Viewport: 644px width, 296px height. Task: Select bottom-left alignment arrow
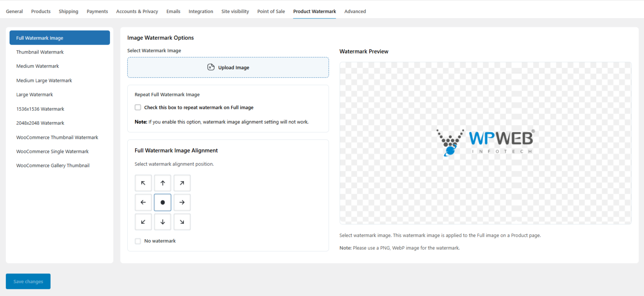click(x=143, y=222)
